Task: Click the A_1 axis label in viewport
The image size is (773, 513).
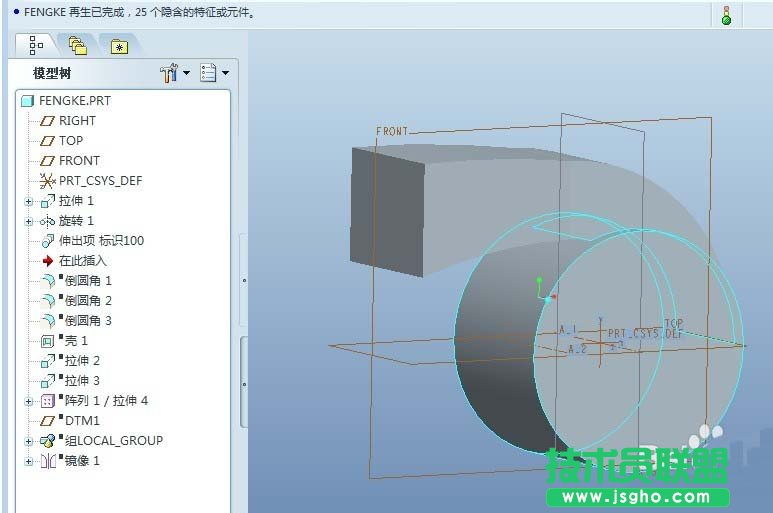Action: (567, 330)
